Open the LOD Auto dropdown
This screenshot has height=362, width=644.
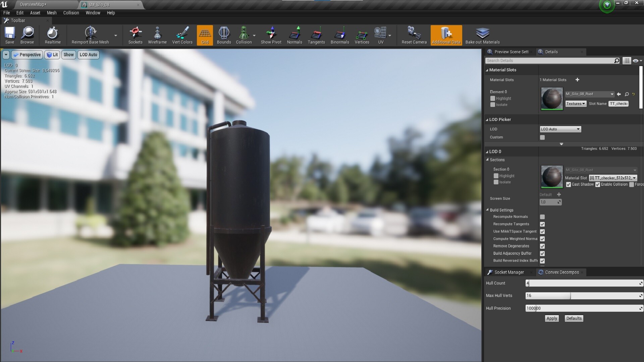click(560, 129)
